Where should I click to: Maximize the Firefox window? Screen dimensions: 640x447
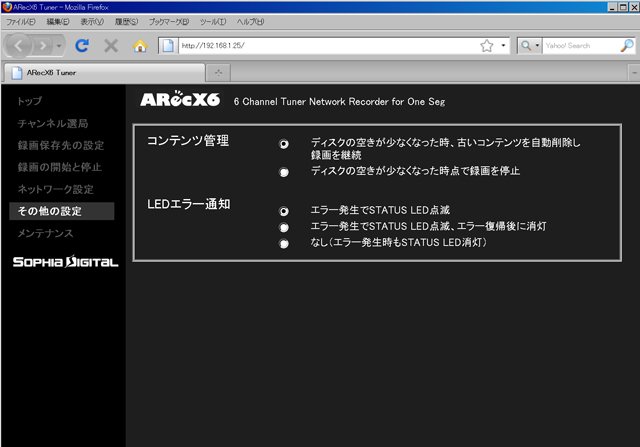click(x=623, y=7)
